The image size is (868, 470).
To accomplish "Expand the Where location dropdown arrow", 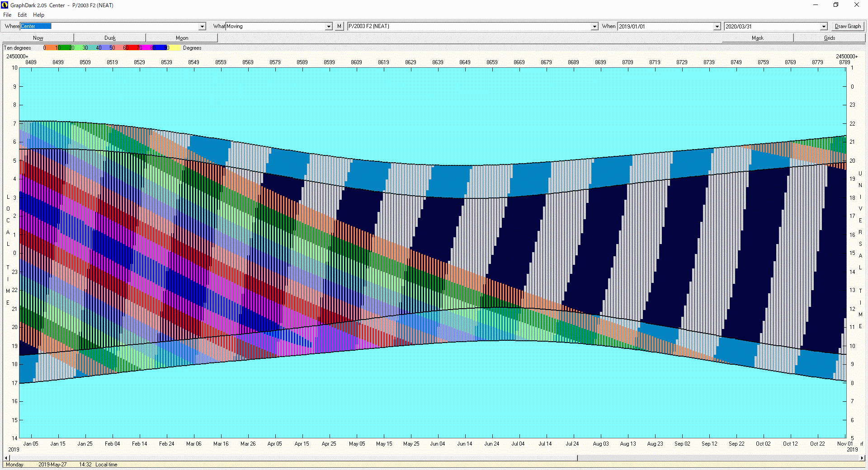I will coord(202,27).
